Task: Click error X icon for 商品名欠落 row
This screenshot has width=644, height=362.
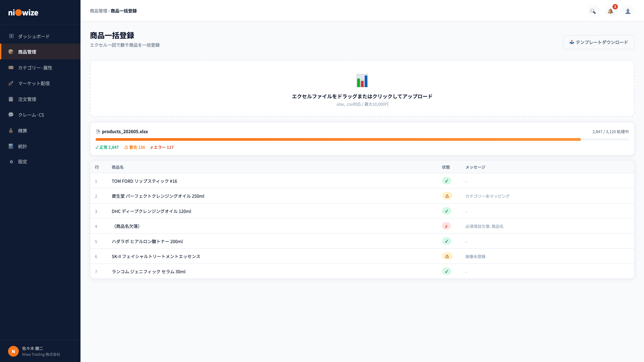Action: [x=446, y=226]
